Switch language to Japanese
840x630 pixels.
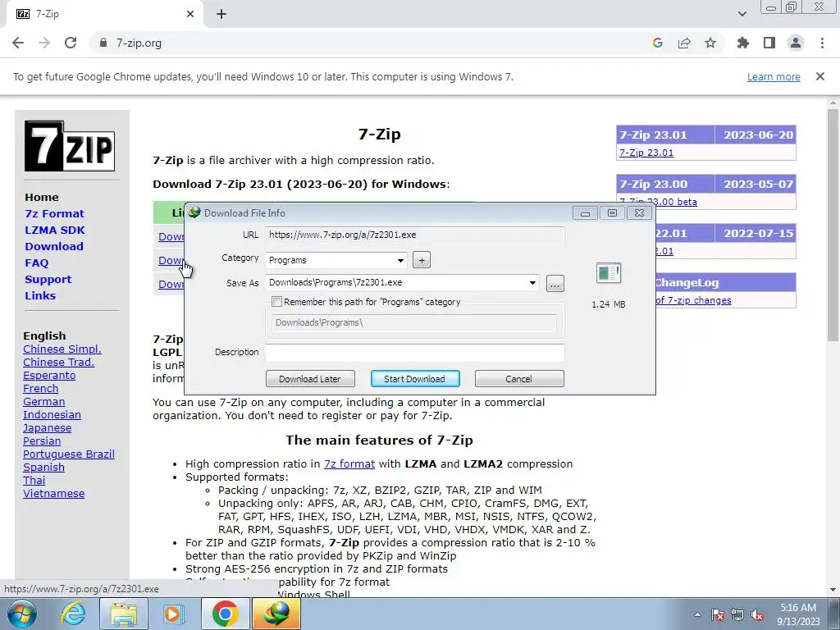tap(47, 428)
